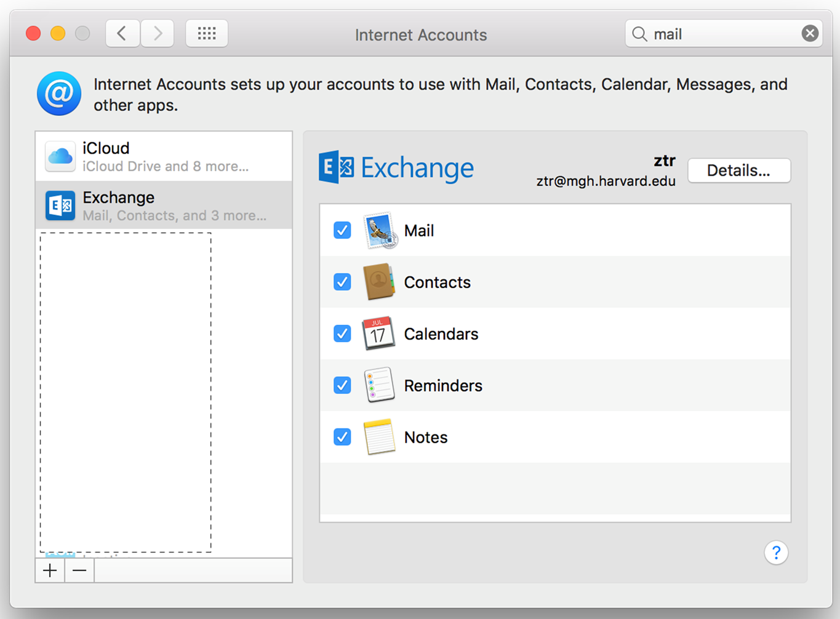Click the Internet Accounts @ icon

[59, 94]
